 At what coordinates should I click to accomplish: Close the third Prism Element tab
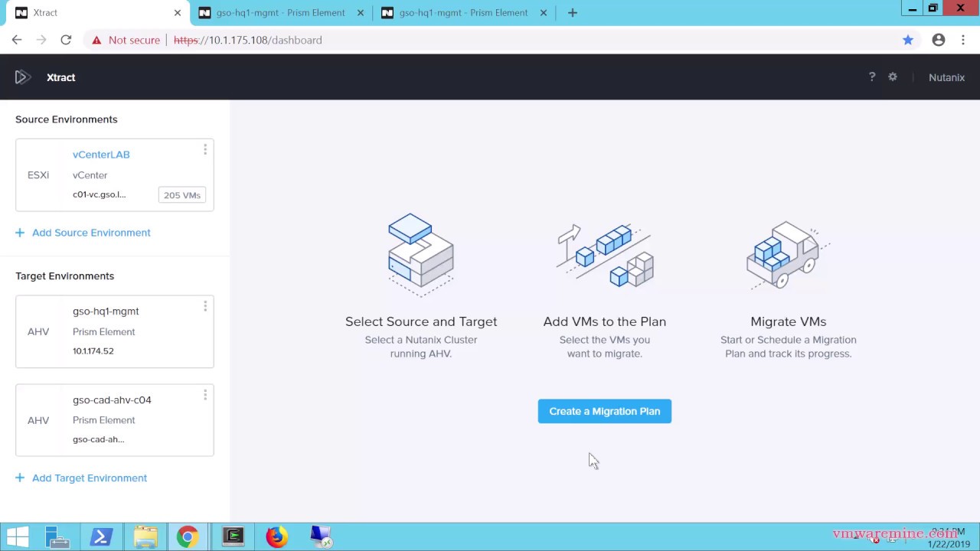(544, 13)
